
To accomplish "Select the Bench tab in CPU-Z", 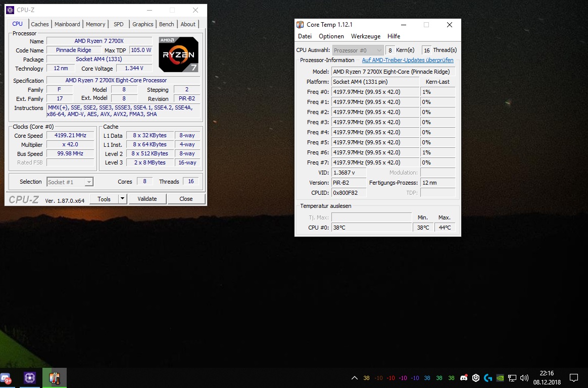I will pos(167,24).
